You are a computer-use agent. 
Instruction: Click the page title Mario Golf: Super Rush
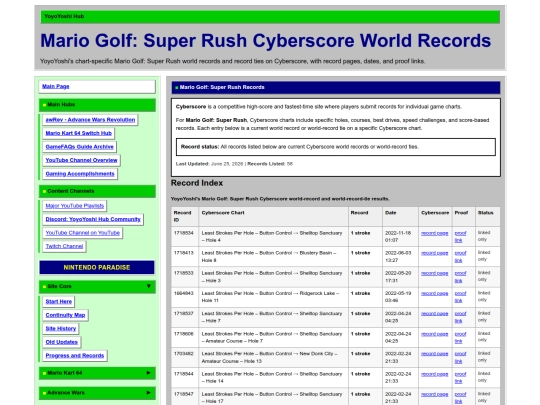[x=266, y=41]
